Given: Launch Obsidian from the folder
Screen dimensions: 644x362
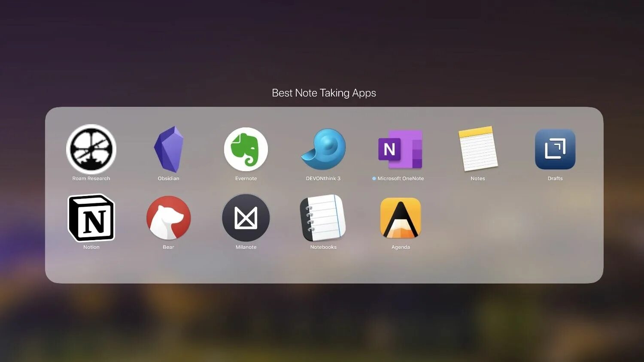Looking at the screenshot, I should 169,149.
